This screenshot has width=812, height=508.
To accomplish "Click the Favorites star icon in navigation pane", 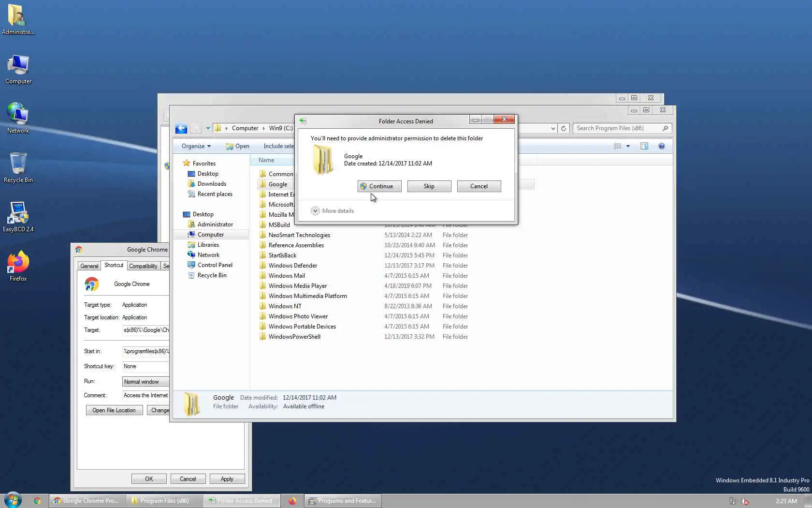I will tap(186, 164).
